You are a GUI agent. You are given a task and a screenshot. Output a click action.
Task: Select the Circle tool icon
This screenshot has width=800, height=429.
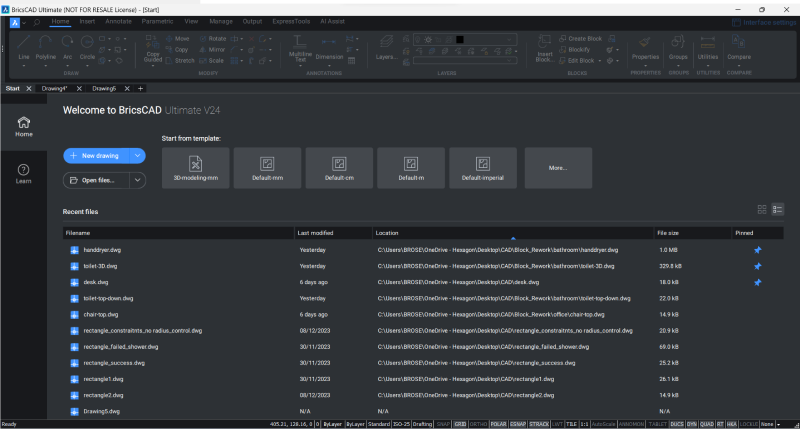tap(87, 42)
